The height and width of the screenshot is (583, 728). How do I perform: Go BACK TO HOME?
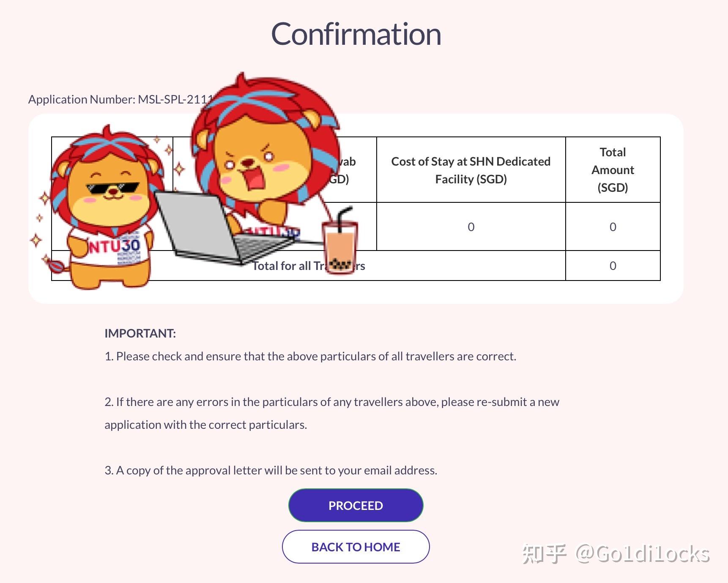pos(356,547)
